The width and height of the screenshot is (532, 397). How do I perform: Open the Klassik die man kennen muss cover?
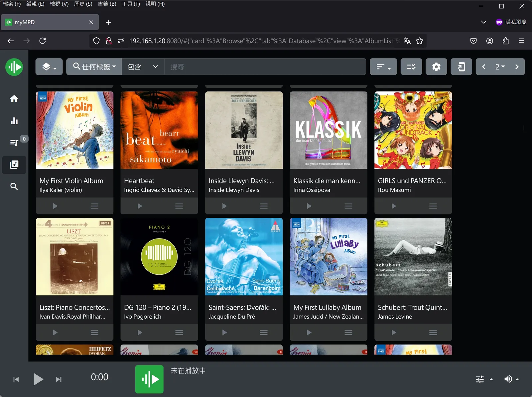329,130
